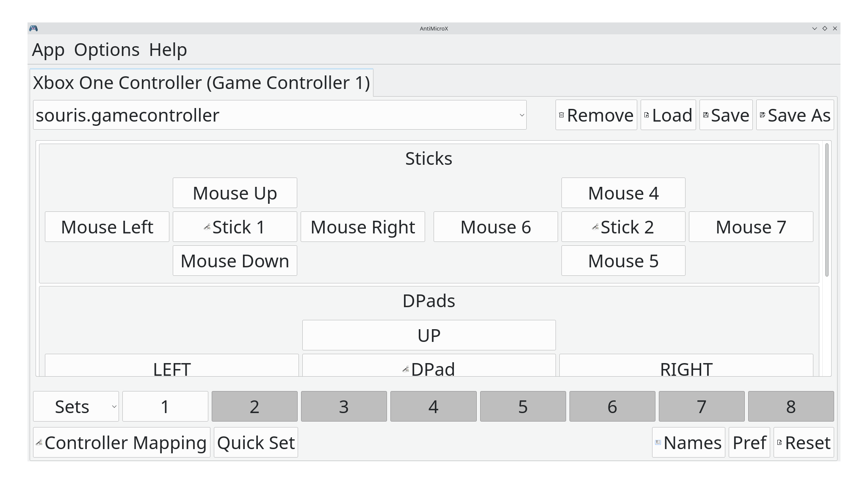
Task: Click the Names label icon
Action: point(658,442)
